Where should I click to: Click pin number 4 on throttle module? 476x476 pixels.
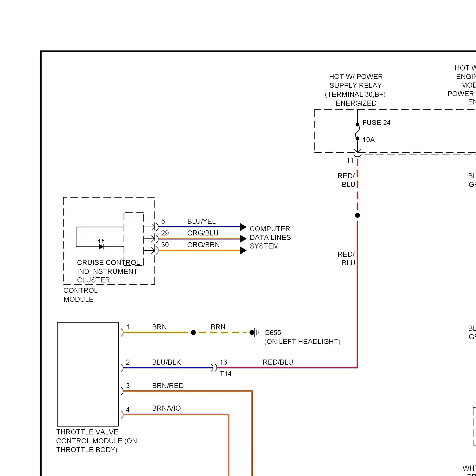pos(128,409)
